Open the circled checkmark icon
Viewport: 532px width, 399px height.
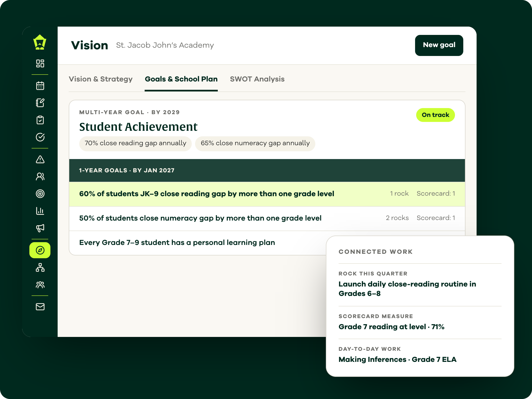(x=40, y=137)
